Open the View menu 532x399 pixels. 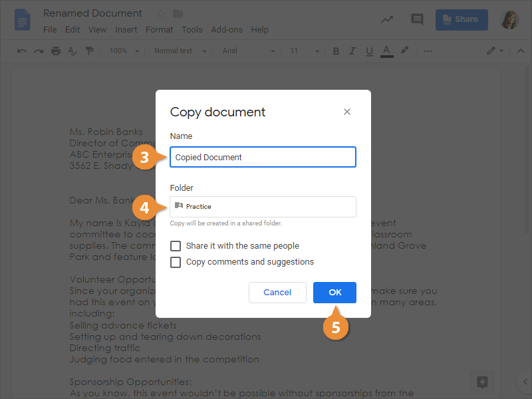97,30
